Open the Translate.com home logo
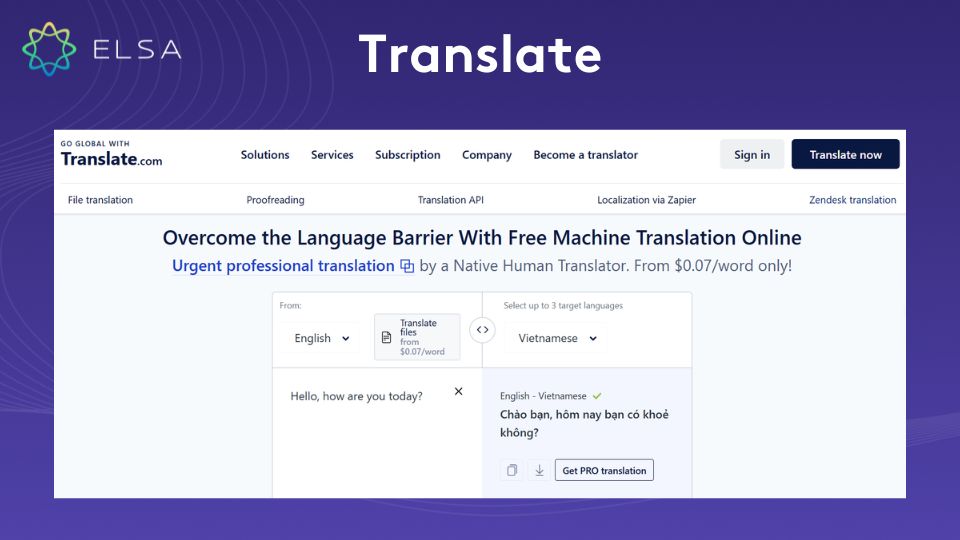The width and height of the screenshot is (960, 540). click(x=111, y=154)
